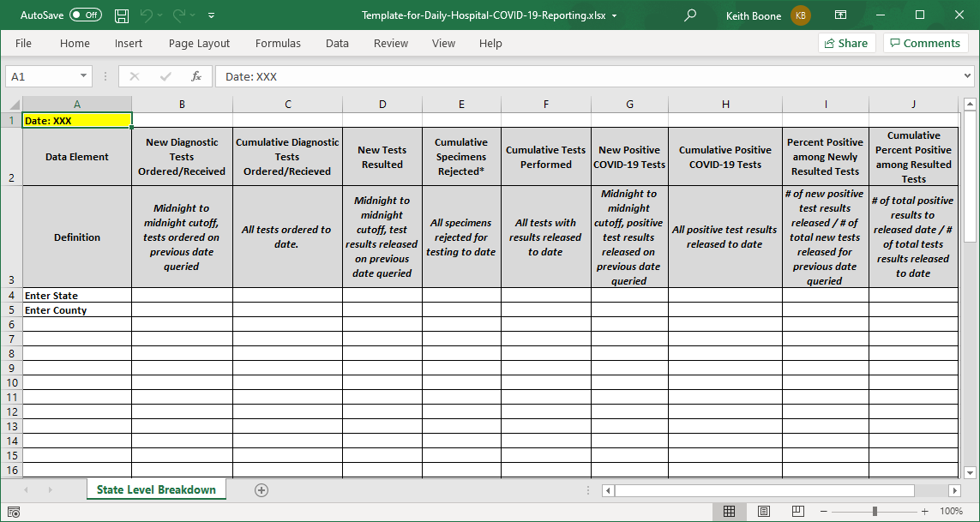
Task: Click the Comments button
Action: tap(926, 43)
